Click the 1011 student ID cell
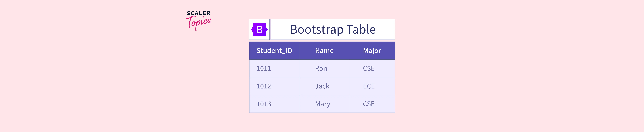 tap(264, 68)
